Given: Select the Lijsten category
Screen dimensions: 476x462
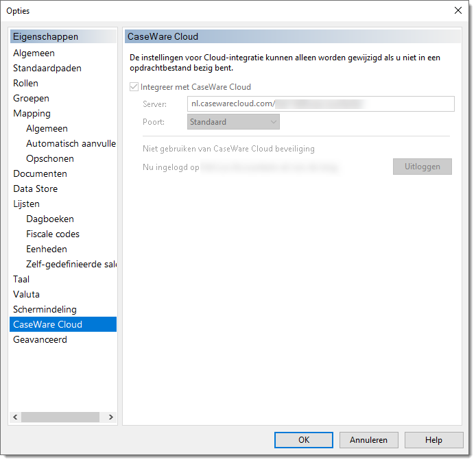Looking at the screenshot, I should coord(26,204).
